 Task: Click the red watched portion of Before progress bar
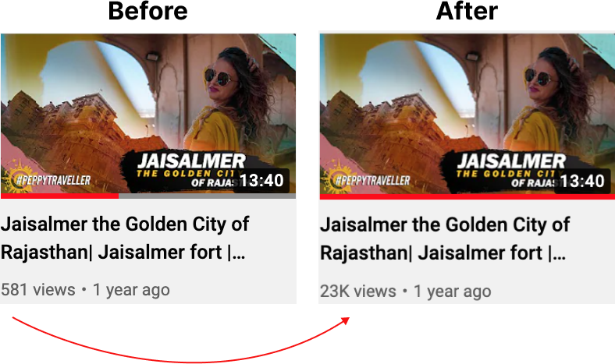click(x=59, y=196)
